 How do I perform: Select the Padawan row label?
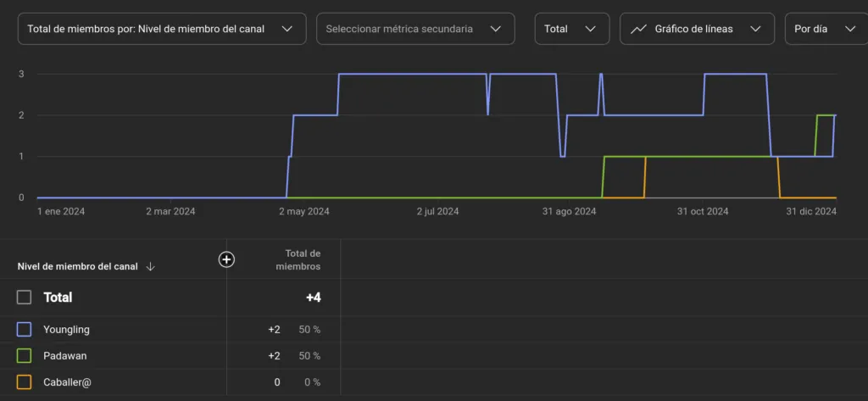click(x=65, y=356)
